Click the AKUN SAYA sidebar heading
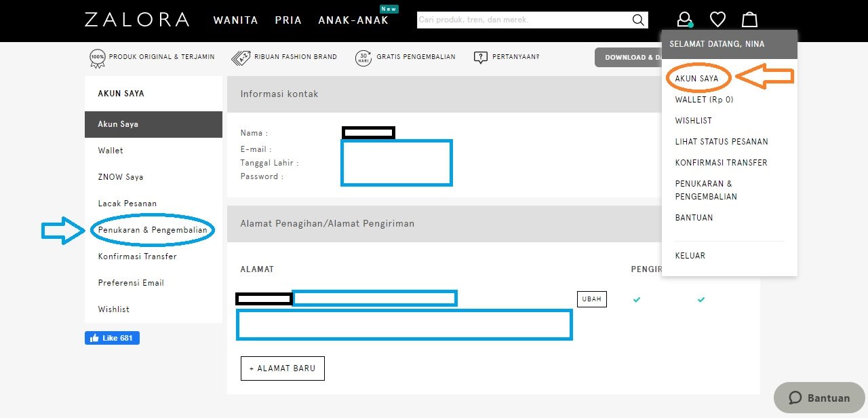 point(121,94)
